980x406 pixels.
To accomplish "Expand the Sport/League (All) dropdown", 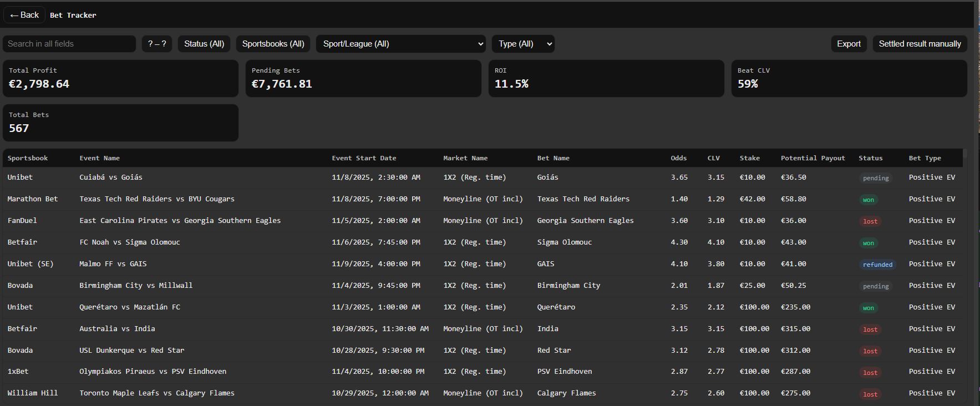I will pyautogui.click(x=401, y=44).
